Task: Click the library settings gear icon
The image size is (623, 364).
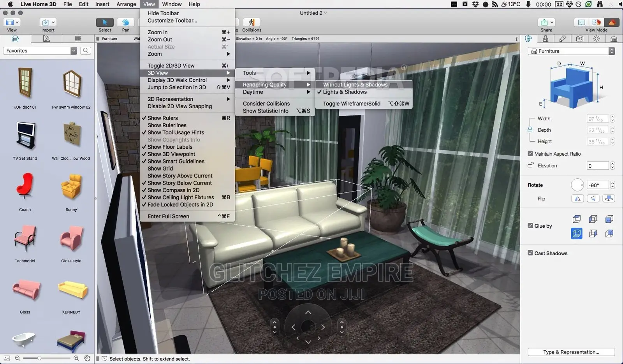Action: [x=87, y=358]
